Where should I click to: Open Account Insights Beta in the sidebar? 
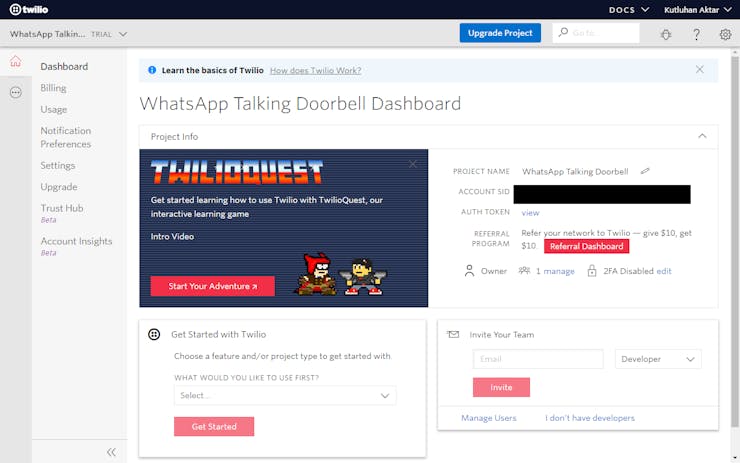click(x=76, y=246)
